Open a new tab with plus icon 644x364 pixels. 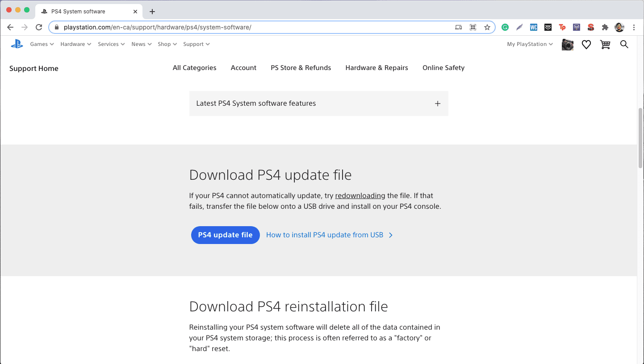click(x=152, y=12)
